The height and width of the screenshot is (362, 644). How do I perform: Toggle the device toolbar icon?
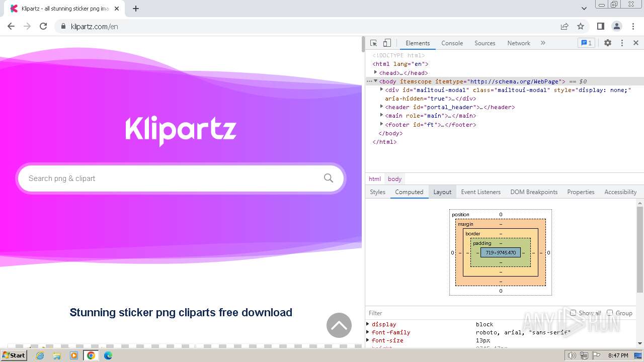tap(387, 43)
